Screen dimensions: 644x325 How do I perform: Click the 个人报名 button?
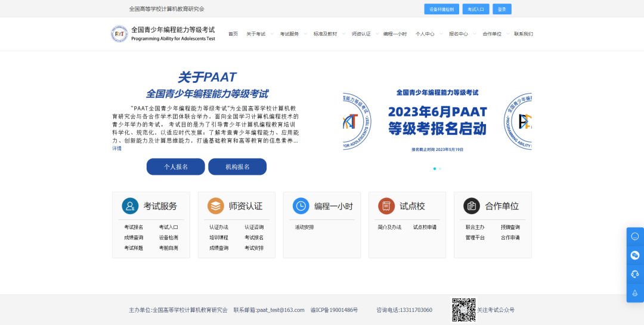point(176,167)
